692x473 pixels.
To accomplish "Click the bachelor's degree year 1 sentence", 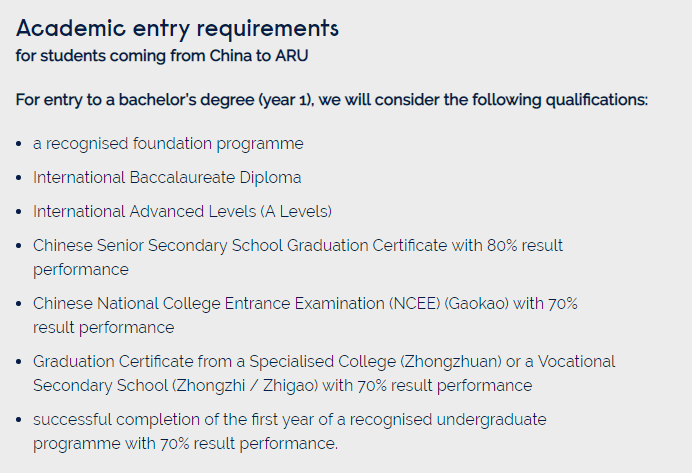I will [x=331, y=100].
